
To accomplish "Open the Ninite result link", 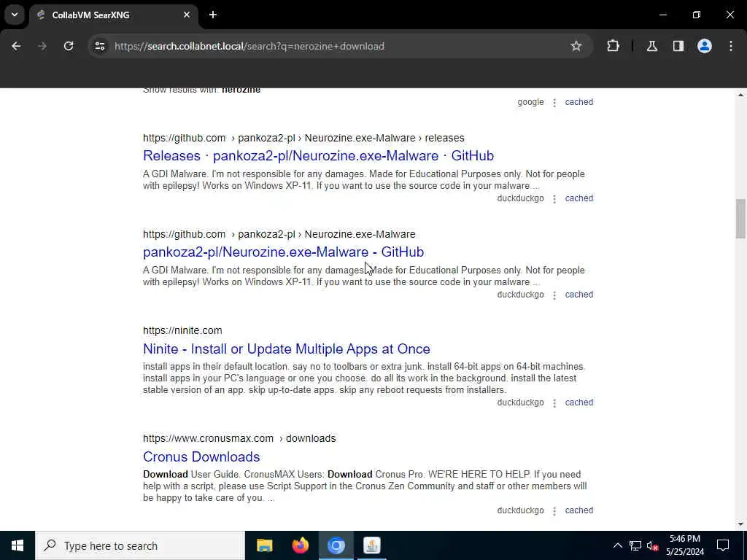I will (x=286, y=349).
